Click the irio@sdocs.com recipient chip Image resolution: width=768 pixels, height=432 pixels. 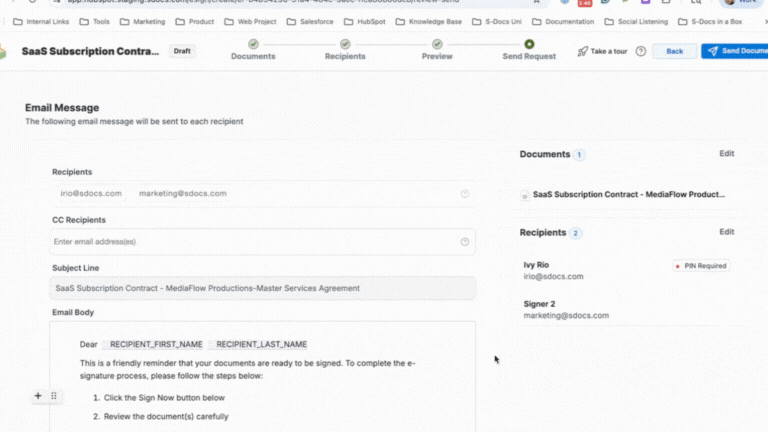91,193
